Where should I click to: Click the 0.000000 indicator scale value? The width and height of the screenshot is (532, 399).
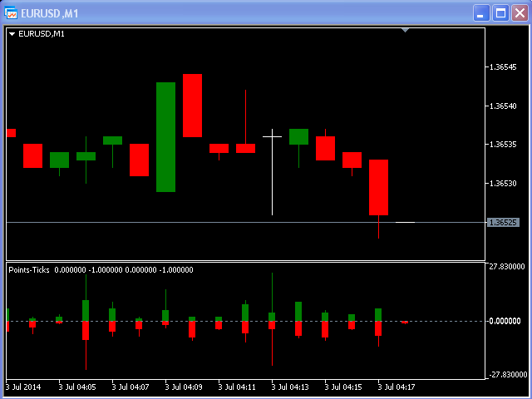(505, 321)
